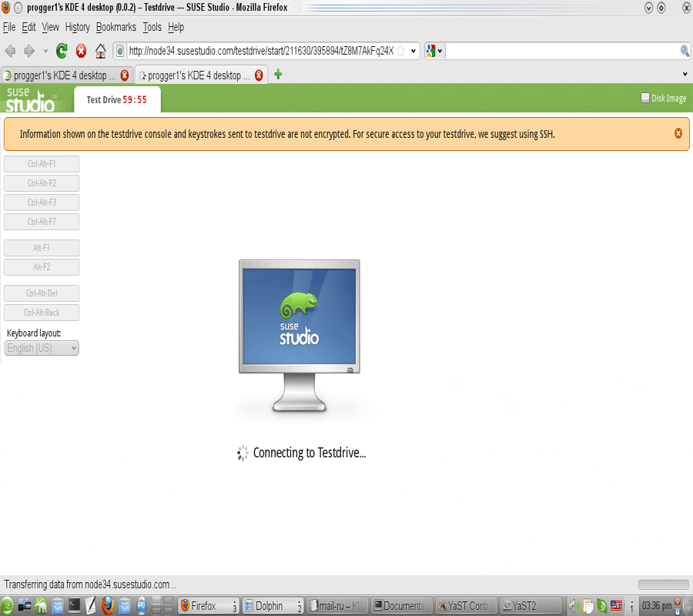The height and width of the screenshot is (616, 693).
Task: Select the Test Drive tab
Action: point(117,100)
